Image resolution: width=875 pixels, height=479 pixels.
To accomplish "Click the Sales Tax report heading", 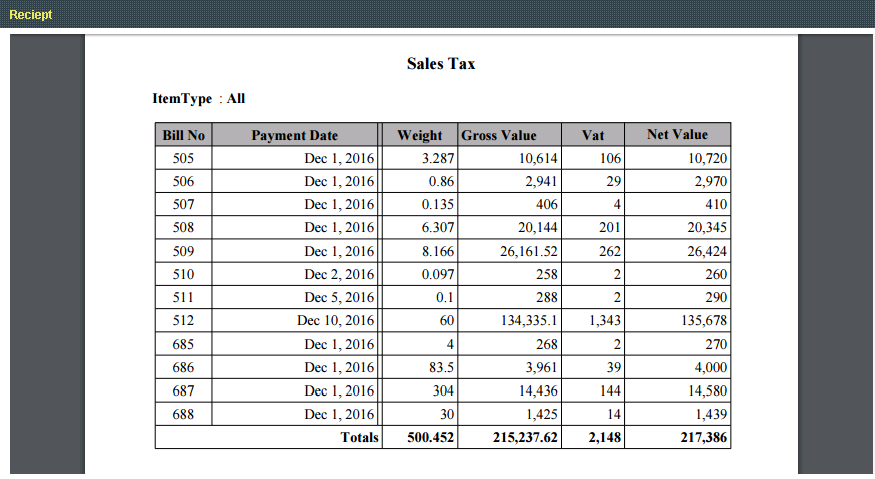I will pyautogui.click(x=440, y=64).
